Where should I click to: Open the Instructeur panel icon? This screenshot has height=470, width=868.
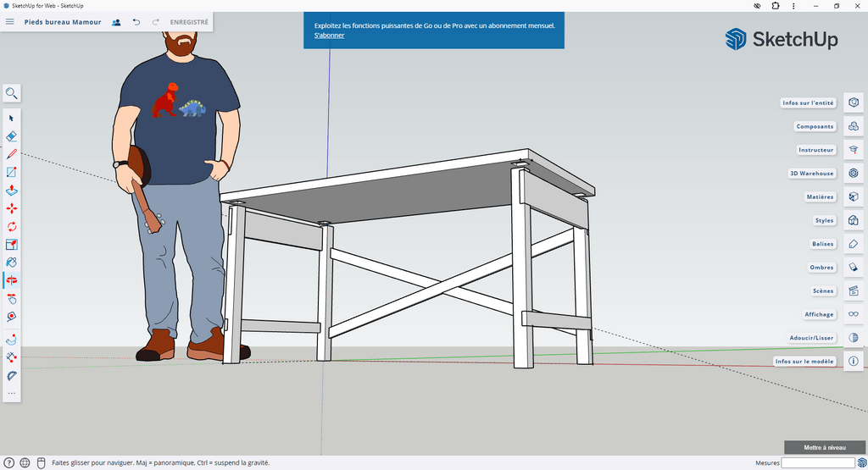[x=854, y=149]
